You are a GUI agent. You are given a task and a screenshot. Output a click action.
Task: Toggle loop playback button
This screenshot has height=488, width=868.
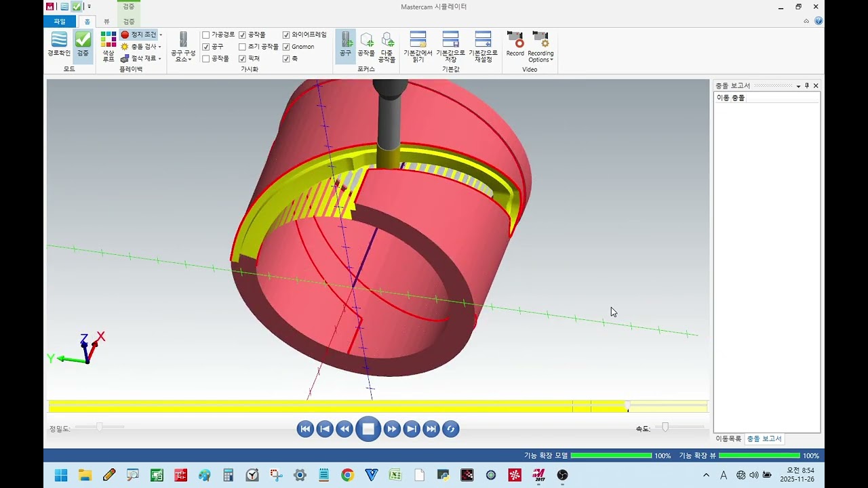point(451,429)
